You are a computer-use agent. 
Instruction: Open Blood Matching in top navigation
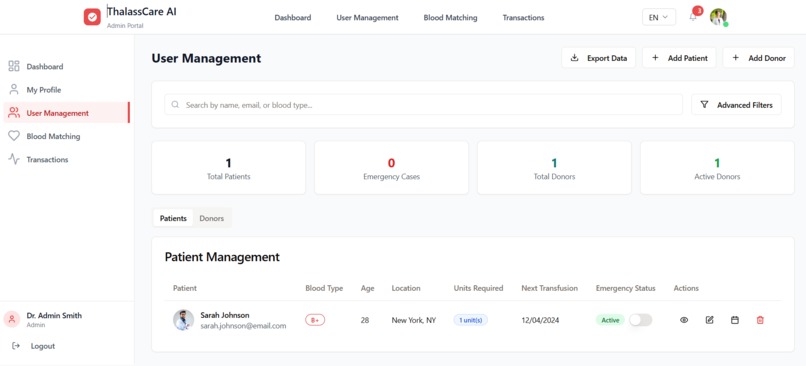tap(450, 17)
